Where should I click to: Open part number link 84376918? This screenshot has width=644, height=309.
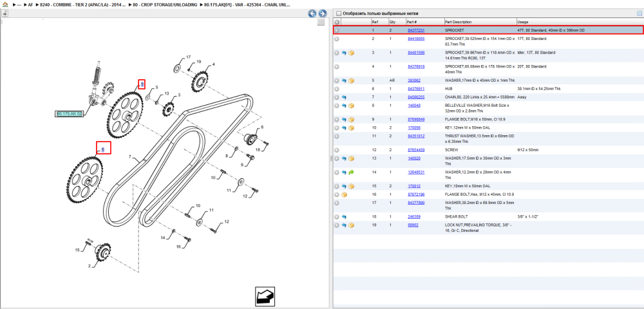click(415, 66)
